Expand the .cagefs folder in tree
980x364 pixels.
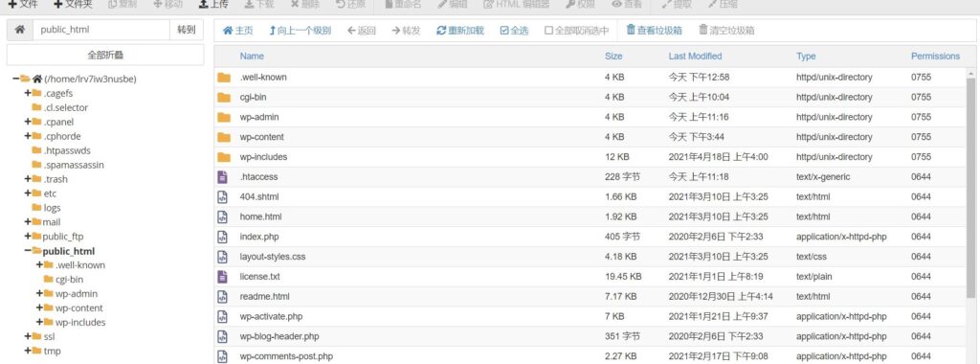(x=28, y=93)
